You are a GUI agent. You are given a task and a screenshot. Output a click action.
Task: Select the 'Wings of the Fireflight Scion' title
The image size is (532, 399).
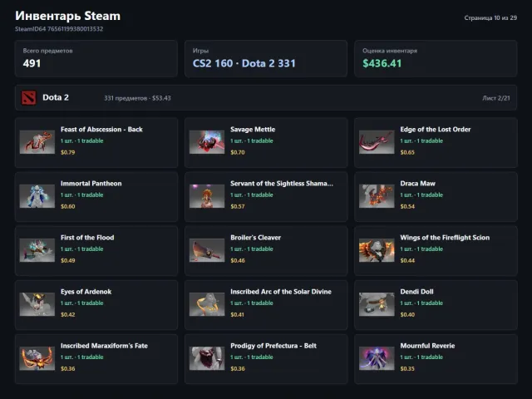point(445,238)
